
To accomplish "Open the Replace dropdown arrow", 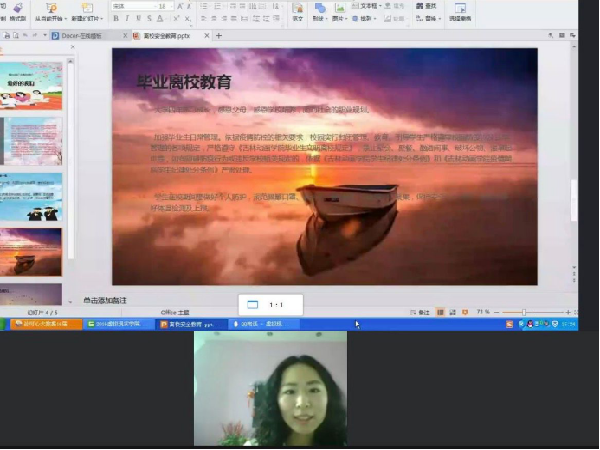I will coord(440,18).
